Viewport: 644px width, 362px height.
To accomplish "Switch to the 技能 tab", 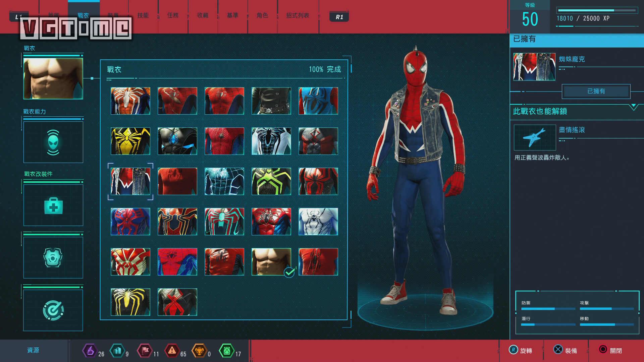I will [143, 15].
